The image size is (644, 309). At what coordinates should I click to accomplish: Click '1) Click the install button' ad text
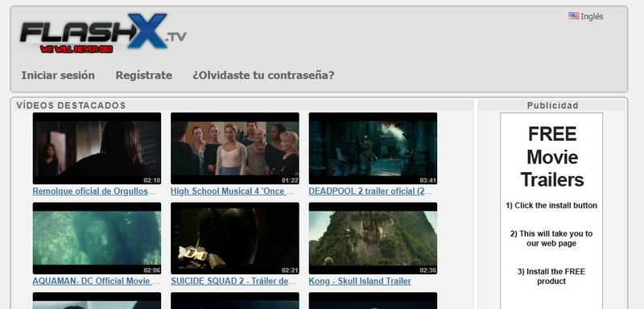tap(551, 205)
